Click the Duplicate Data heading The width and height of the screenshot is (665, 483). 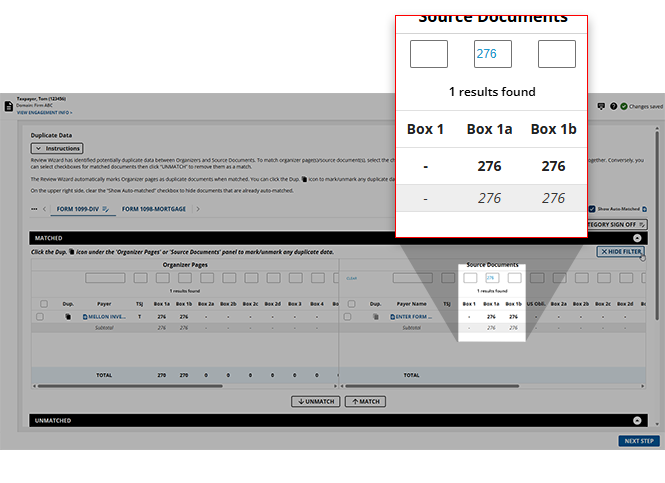click(x=51, y=135)
